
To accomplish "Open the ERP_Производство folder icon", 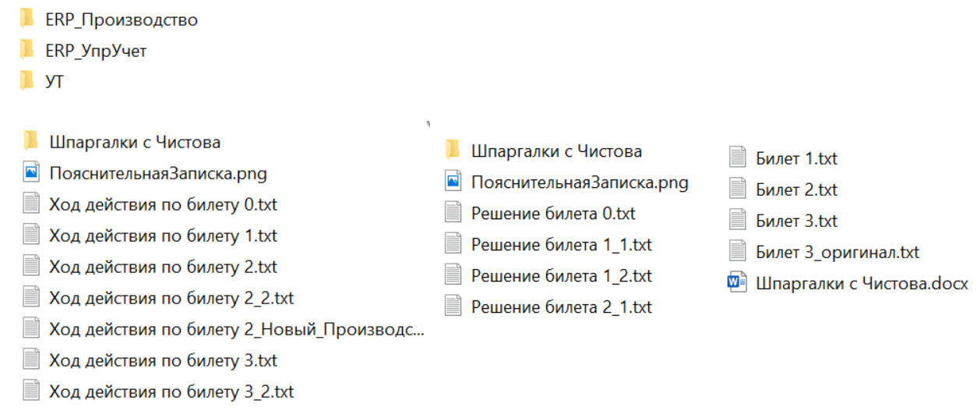I will pos(27,19).
